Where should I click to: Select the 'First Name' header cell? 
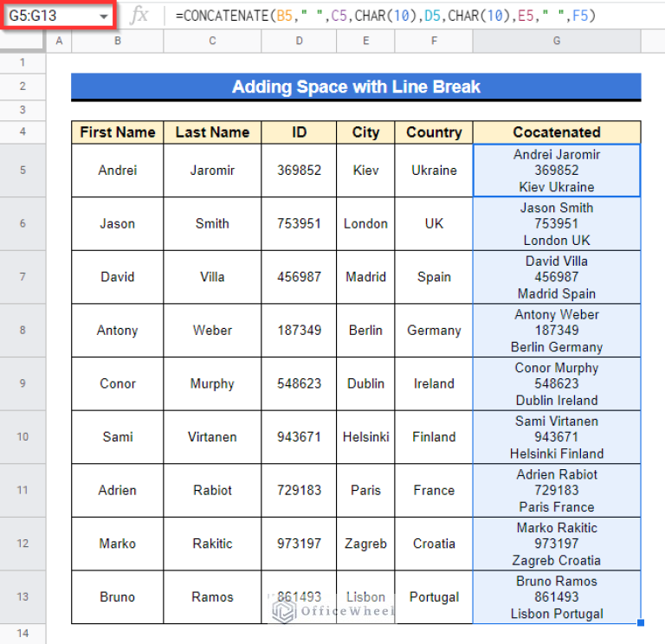(117, 132)
